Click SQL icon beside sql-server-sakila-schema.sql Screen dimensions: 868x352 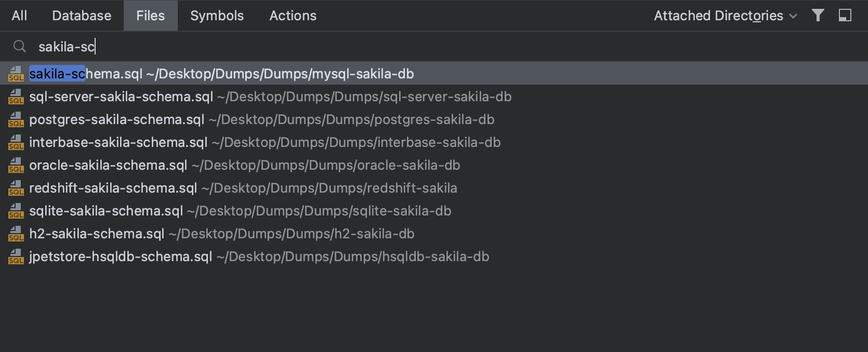pyautogui.click(x=16, y=97)
